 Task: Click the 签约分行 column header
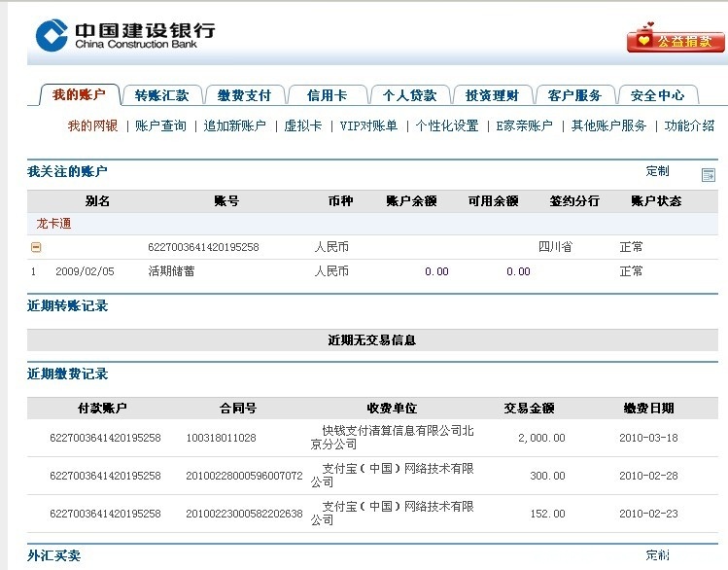pyautogui.click(x=574, y=201)
